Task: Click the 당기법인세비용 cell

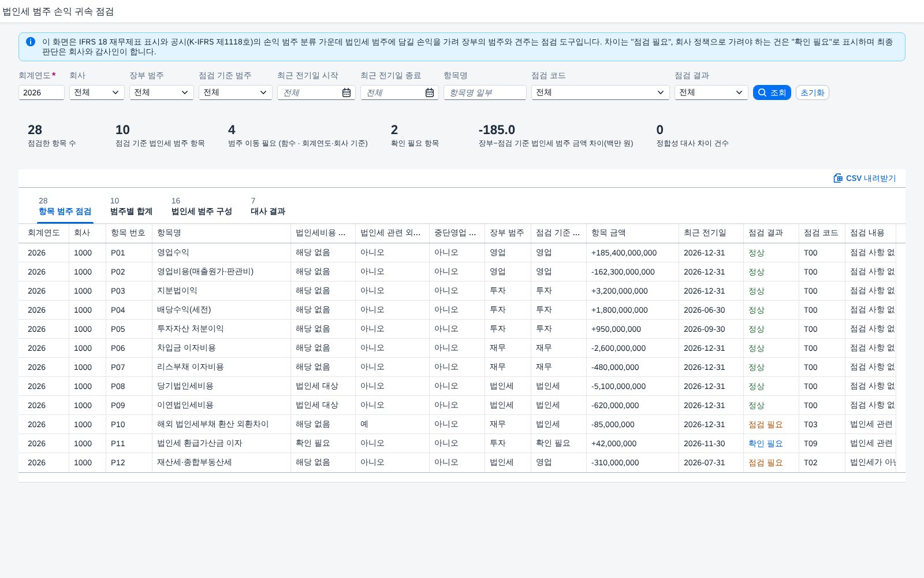Action: point(221,386)
